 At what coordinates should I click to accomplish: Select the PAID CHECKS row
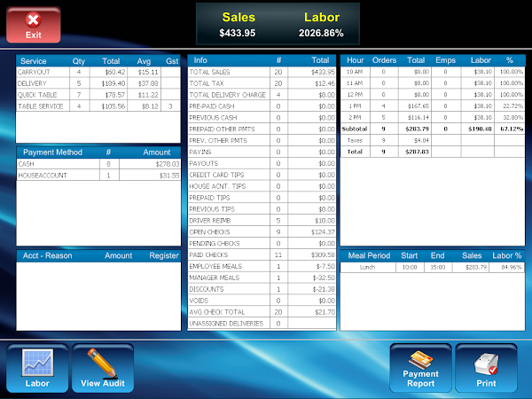pyautogui.click(x=262, y=254)
